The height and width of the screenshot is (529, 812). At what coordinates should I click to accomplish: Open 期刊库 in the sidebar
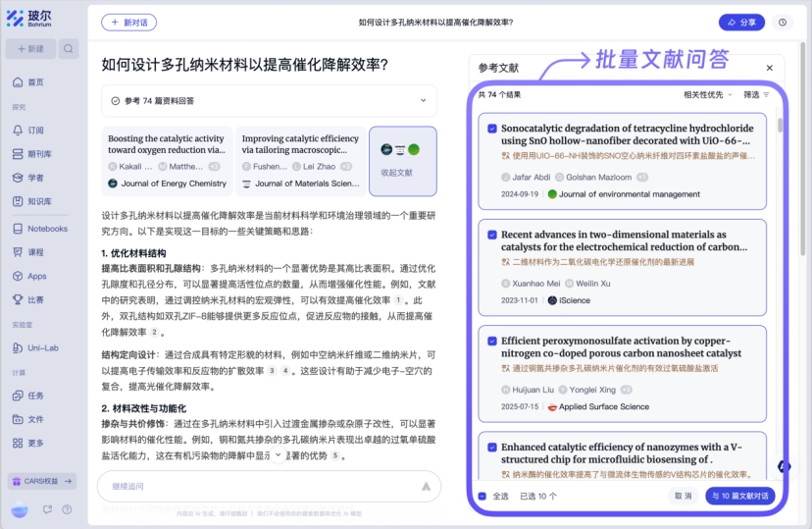pyautogui.click(x=39, y=154)
